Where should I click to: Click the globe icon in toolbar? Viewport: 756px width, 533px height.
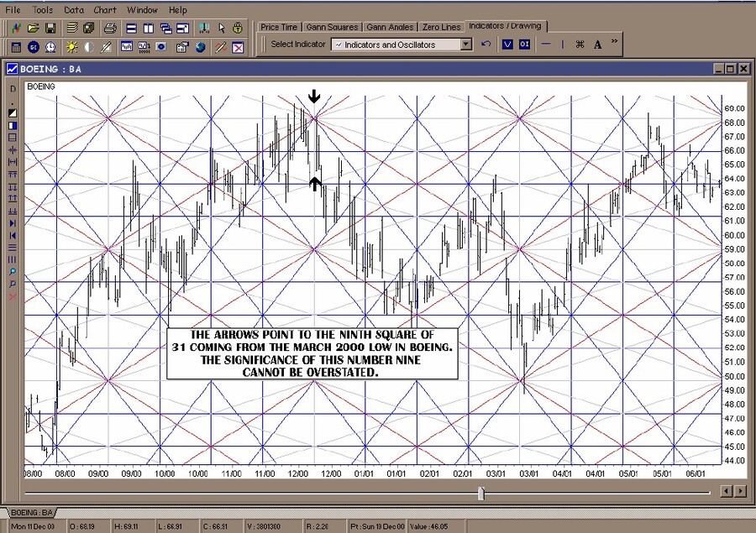pos(200,47)
